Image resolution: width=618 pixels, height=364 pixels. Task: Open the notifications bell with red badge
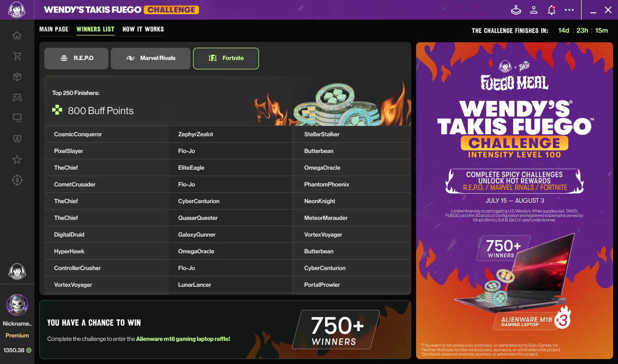coord(551,9)
